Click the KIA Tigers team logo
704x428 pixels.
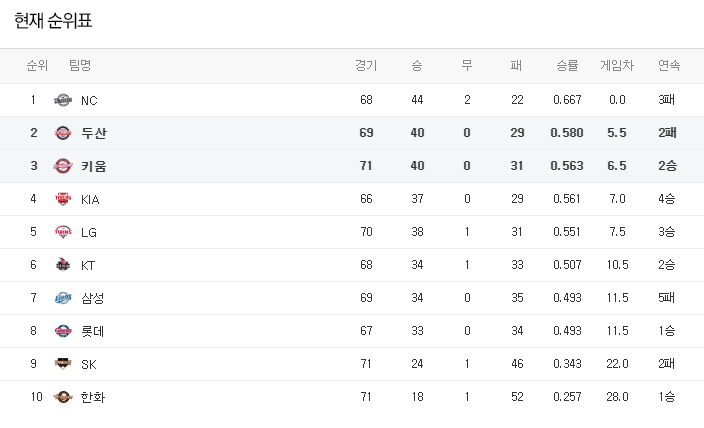tap(63, 199)
